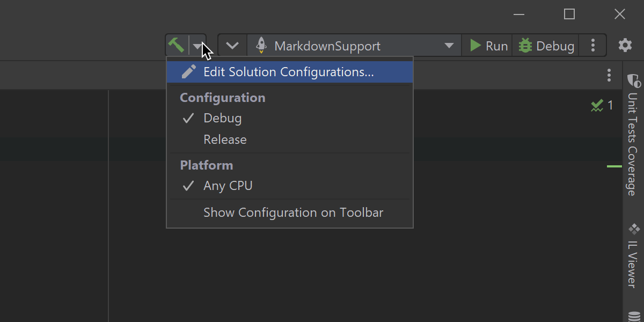The height and width of the screenshot is (322, 644).
Task: Click the pencil icon for Edit Solution Configurations
Action: click(x=188, y=72)
